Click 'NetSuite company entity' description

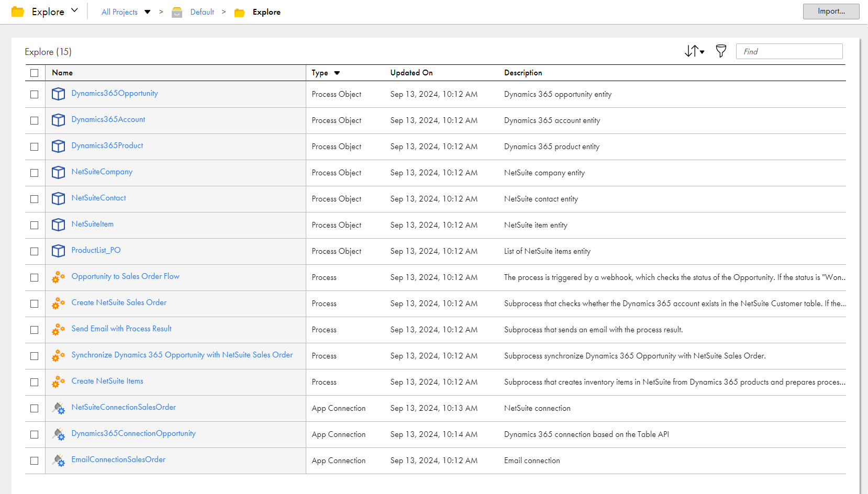(544, 173)
